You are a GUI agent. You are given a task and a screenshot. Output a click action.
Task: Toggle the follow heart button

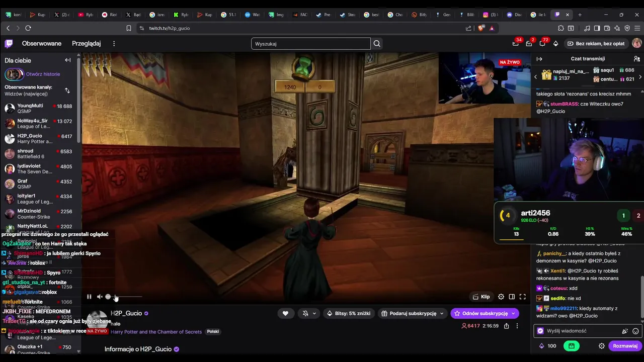[x=285, y=313]
